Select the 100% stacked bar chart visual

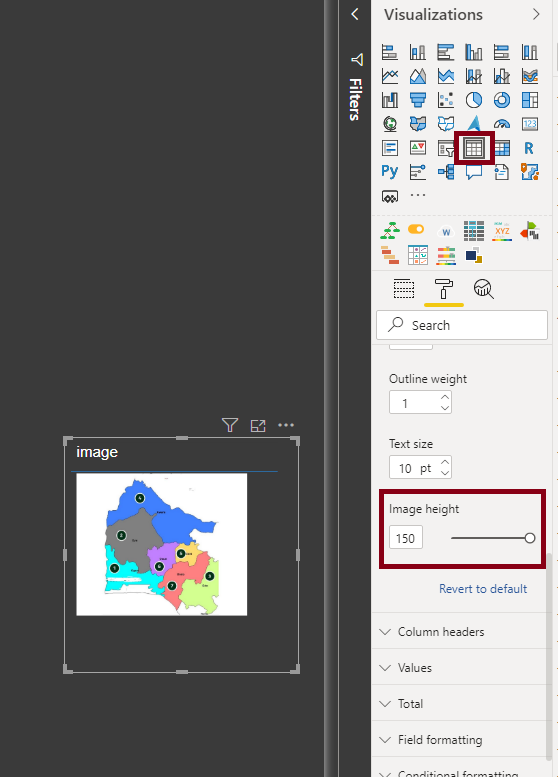tap(502, 52)
